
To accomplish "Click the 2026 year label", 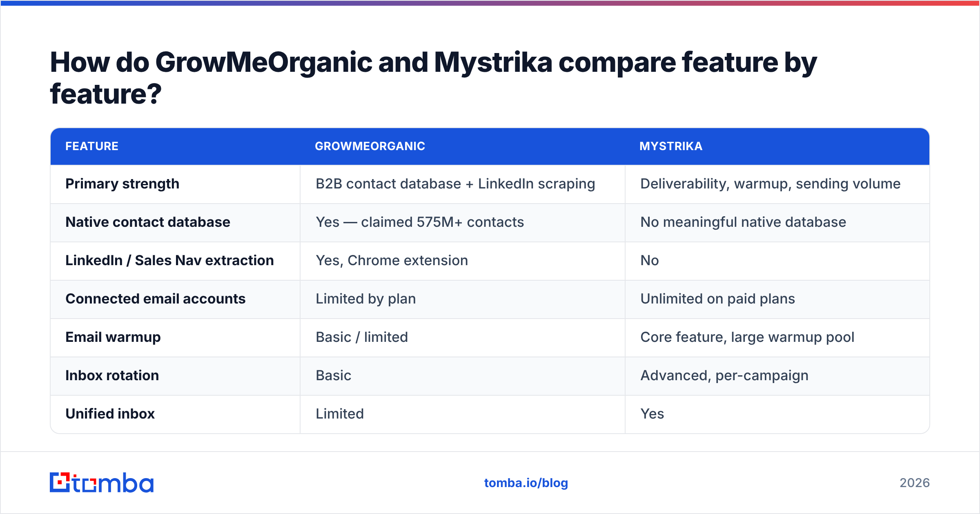I will click(x=915, y=483).
